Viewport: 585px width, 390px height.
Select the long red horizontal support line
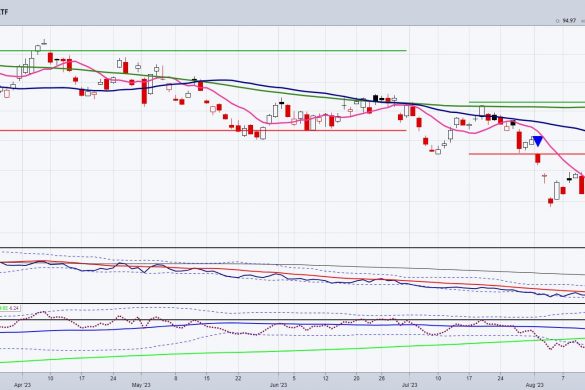pos(203,131)
